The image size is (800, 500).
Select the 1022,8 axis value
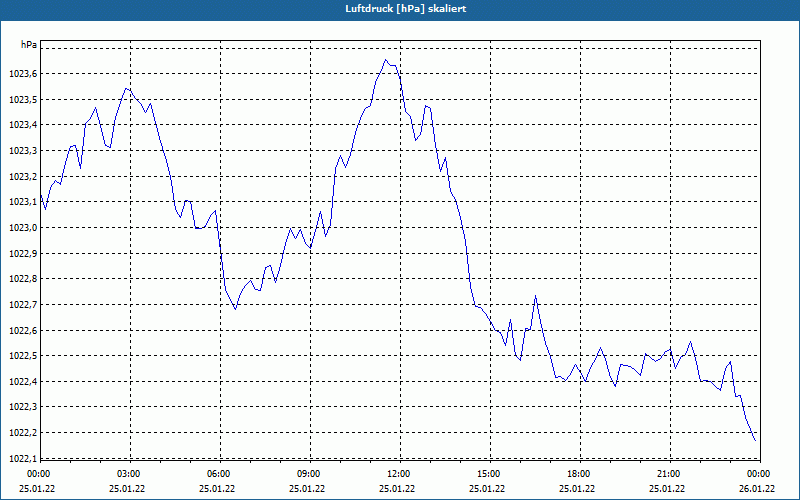[23, 279]
